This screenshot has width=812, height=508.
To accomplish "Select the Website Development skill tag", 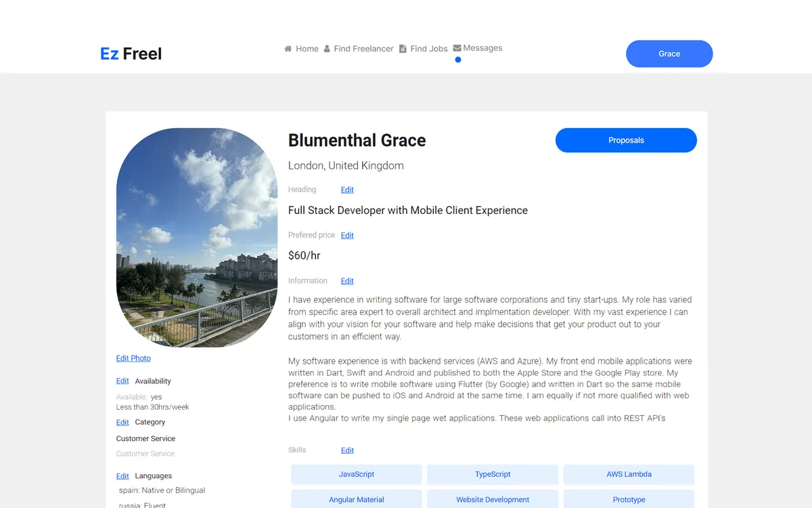I will [493, 499].
